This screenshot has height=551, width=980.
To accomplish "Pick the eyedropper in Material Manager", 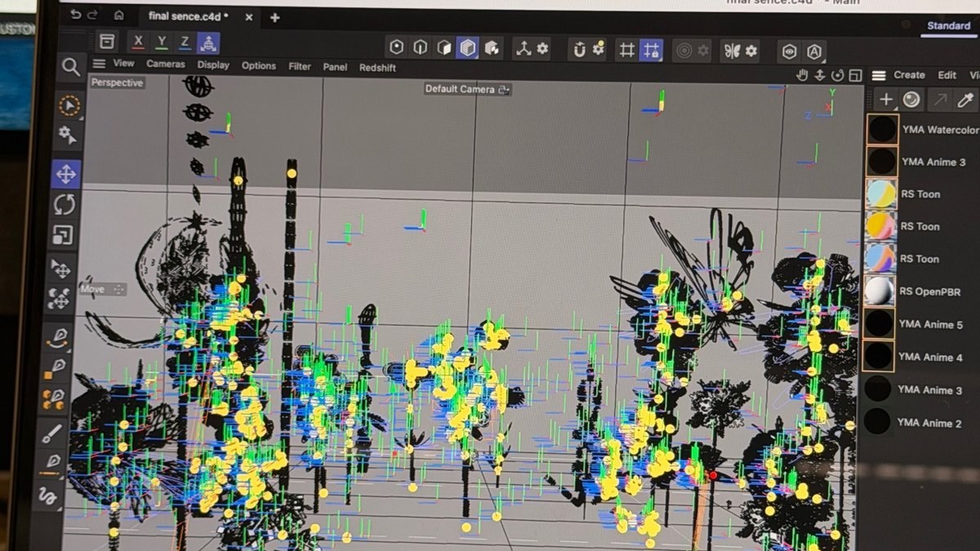I will click(965, 100).
